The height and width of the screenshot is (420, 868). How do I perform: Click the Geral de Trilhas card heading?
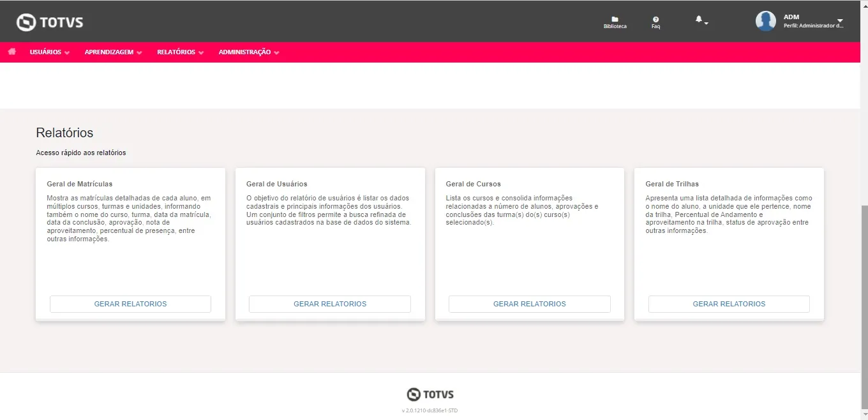coord(672,184)
